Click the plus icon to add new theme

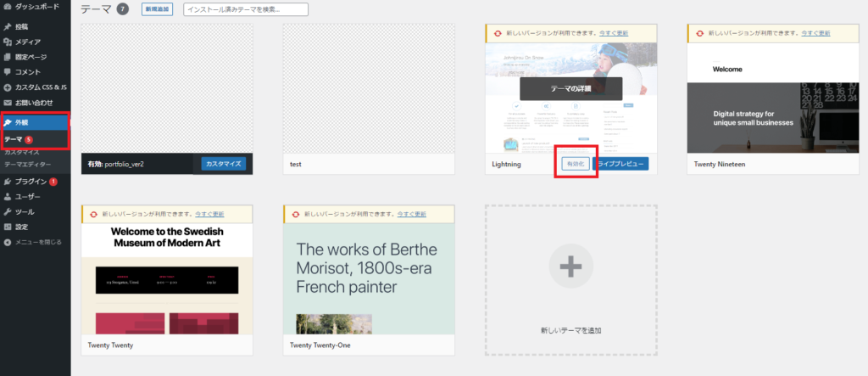pyautogui.click(x=570, y=266)
